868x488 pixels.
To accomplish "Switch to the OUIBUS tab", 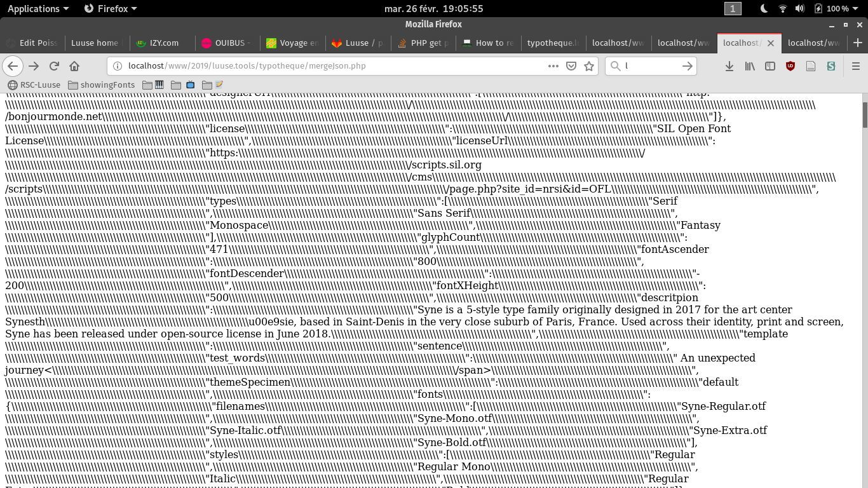I will click(x=227, y=43).
